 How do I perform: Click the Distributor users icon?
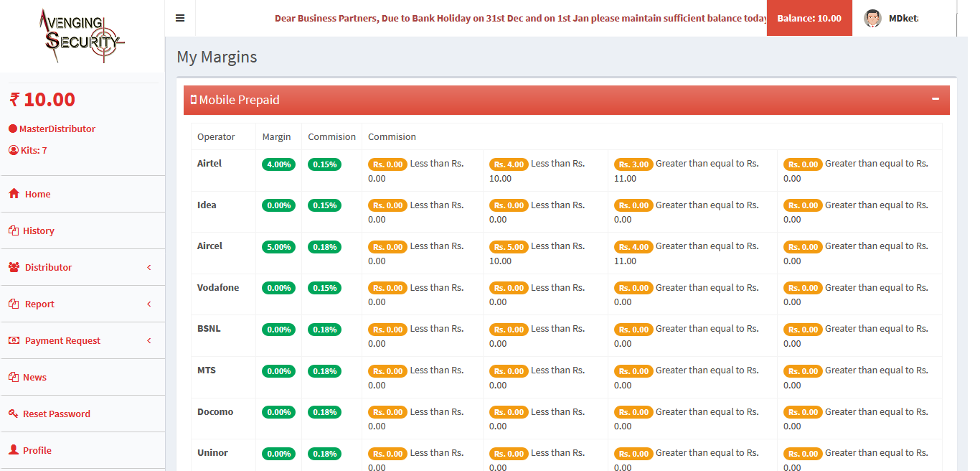[x=14, y=267]
